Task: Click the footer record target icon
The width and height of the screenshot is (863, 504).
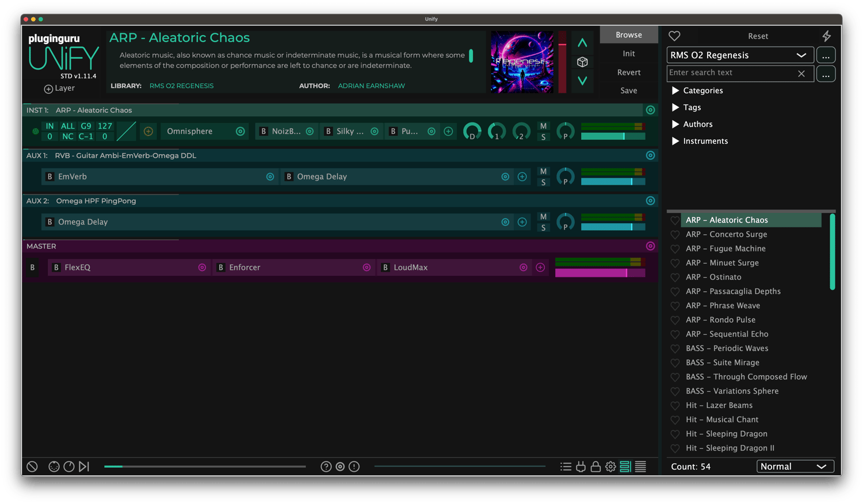Action: coord(340,467)
